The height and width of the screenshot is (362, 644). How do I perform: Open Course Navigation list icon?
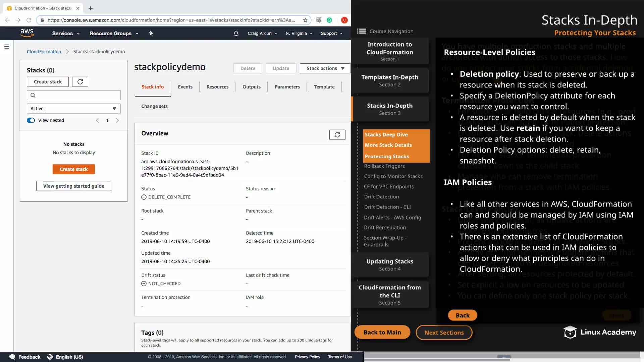(x=361, y=31)
